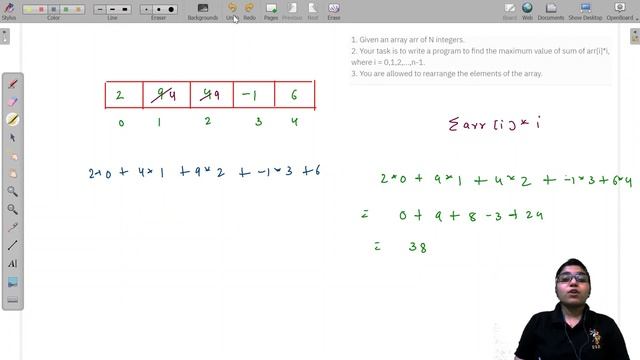This screenshot has height=360, width=640.
Task: Go to the Previous page
Action: click(x=292, y=11)
